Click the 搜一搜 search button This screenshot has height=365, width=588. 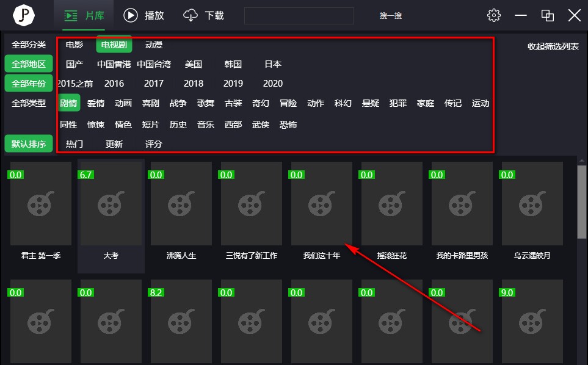click(390, 15)
